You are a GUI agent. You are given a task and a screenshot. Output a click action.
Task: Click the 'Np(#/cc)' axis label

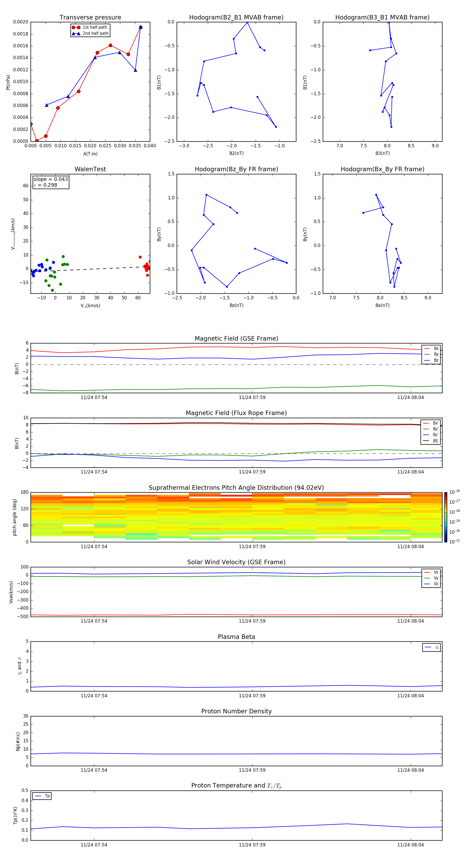pos(18,741)
